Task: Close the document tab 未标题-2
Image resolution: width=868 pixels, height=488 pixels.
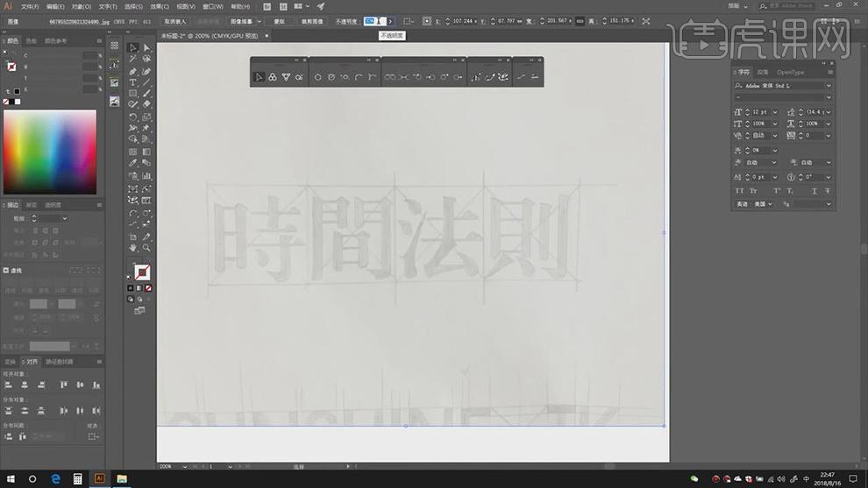Action: [267, 36]
